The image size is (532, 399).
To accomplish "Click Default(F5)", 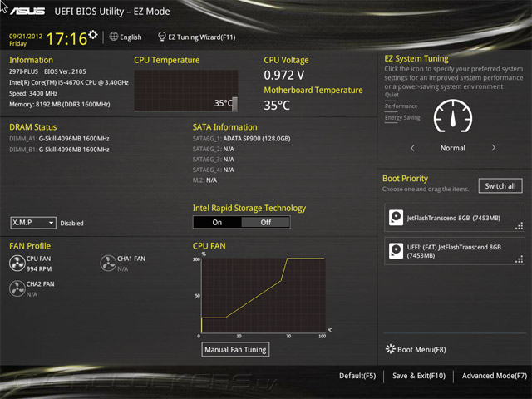I will click(357, 376).
